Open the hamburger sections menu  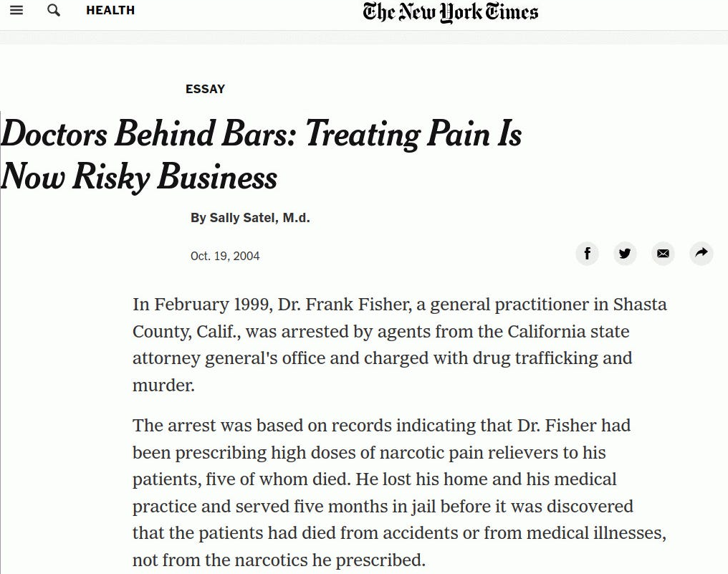point(16,11)
